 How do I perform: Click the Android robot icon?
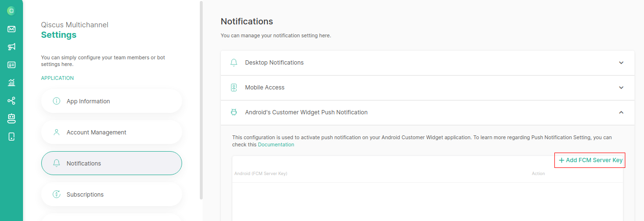[x=234, y=112]
